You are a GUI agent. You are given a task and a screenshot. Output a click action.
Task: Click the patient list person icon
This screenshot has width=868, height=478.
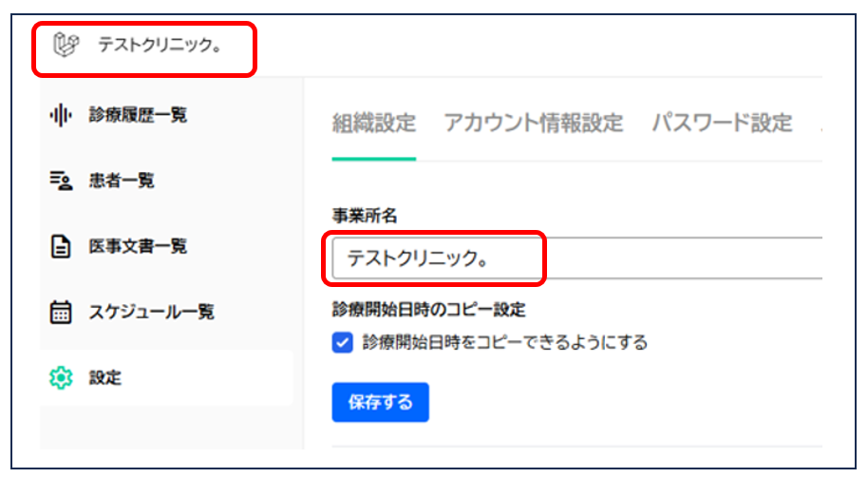[60, 181]
